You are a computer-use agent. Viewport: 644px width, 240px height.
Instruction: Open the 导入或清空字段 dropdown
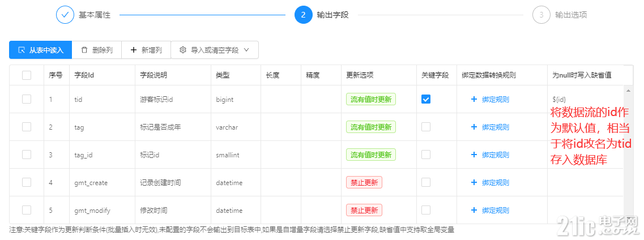(x=215, y=50)
